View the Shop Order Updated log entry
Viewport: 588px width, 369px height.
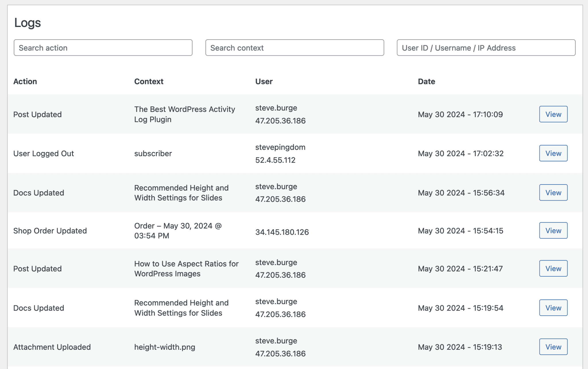click(x=553, y=230)
